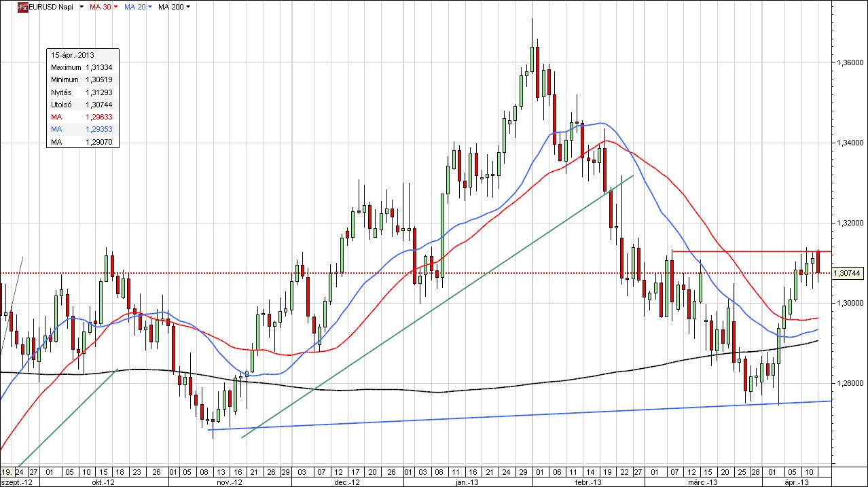Click the 1,36000 price axis label
This screenshot has width=868, height=487.
click(x=850, y=62)
